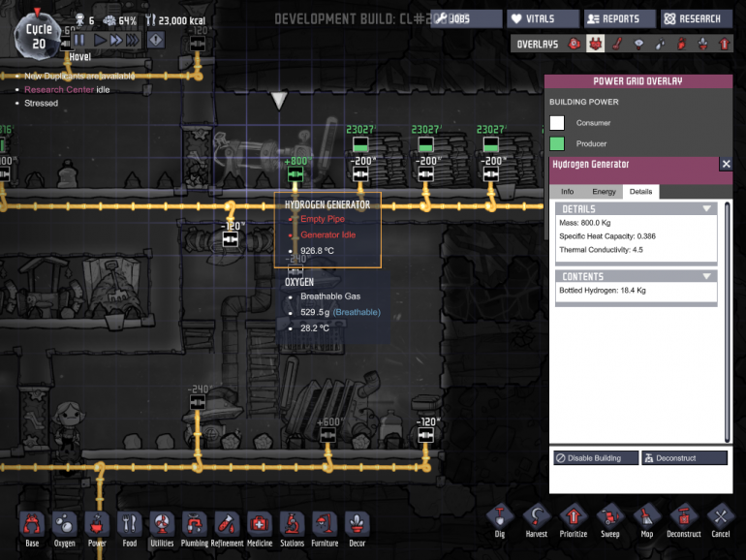Click the white Consumer legend swatch

click(x=557, y=123)
